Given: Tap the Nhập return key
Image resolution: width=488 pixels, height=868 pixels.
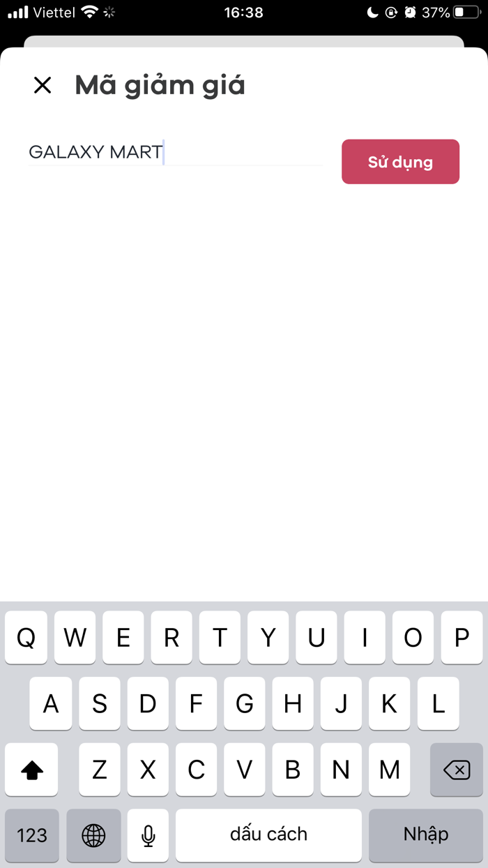Looking at the screenshot, I should [425, 835].
